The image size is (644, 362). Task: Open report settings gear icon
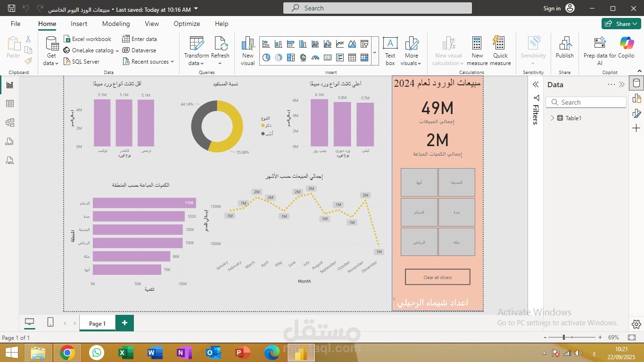coord(636,324)
